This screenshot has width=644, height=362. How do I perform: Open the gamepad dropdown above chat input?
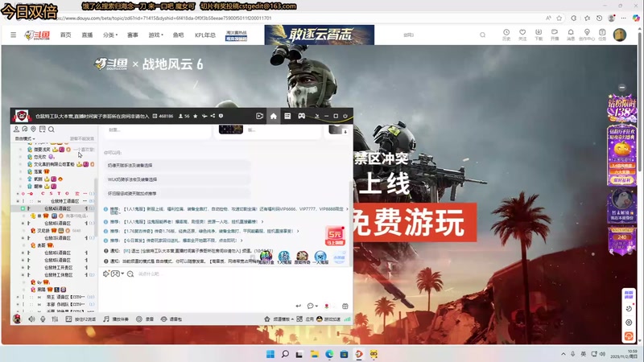click(x=117, y=274)
